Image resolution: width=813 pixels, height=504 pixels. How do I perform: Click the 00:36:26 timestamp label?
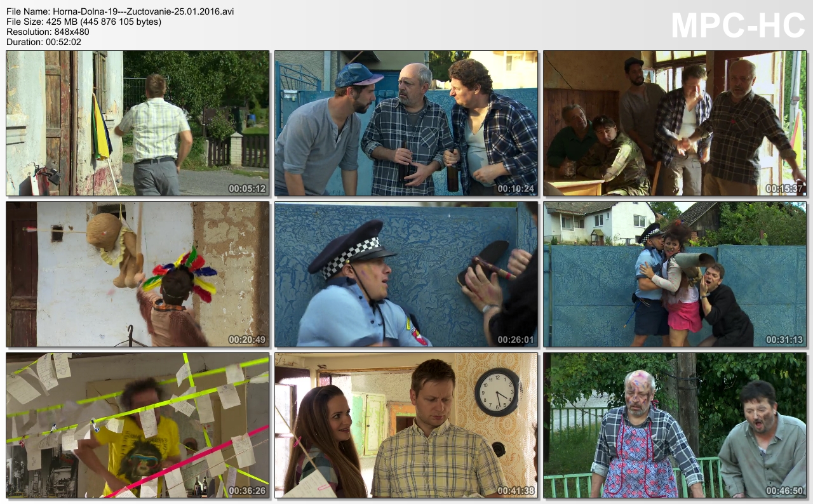coord(247,491)
